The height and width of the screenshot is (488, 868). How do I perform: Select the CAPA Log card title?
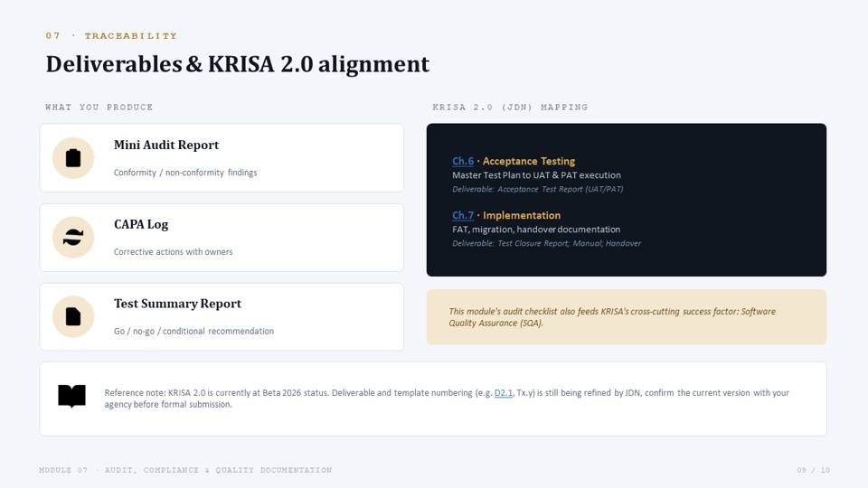(141, 224)
